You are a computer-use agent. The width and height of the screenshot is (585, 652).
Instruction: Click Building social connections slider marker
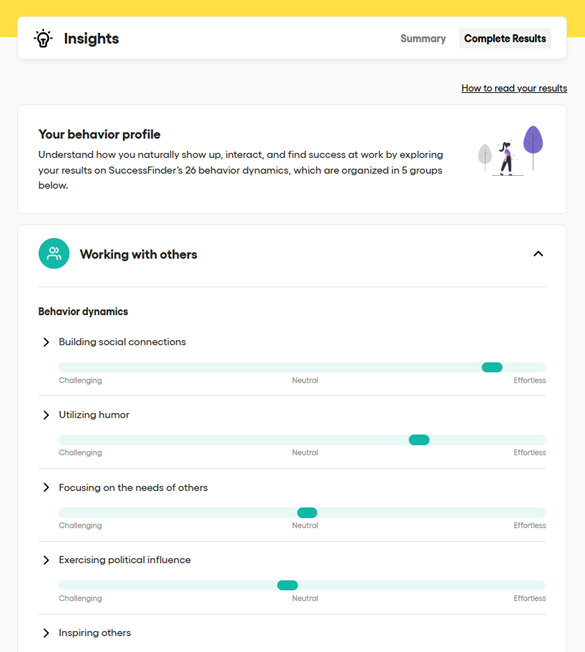click(492, 367)
